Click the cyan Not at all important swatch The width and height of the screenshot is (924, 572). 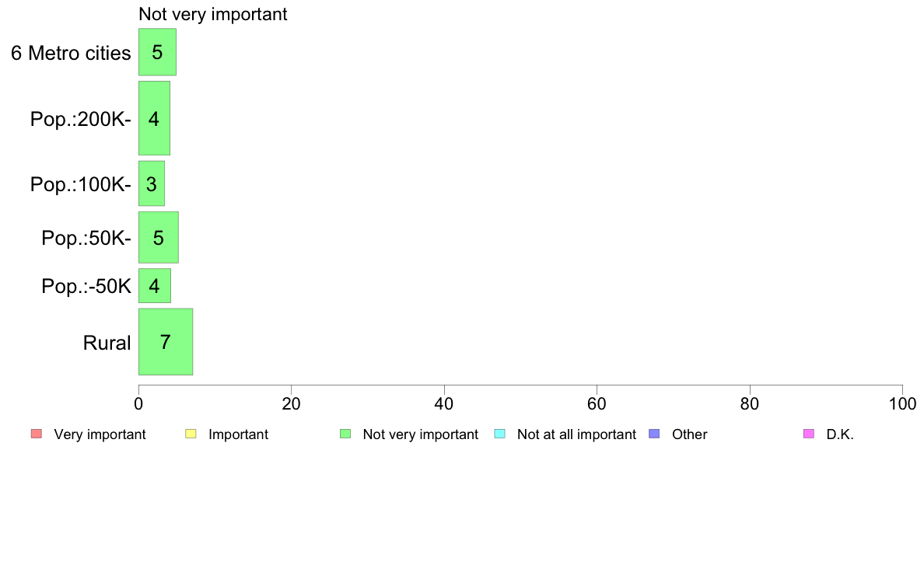(499, 434)
